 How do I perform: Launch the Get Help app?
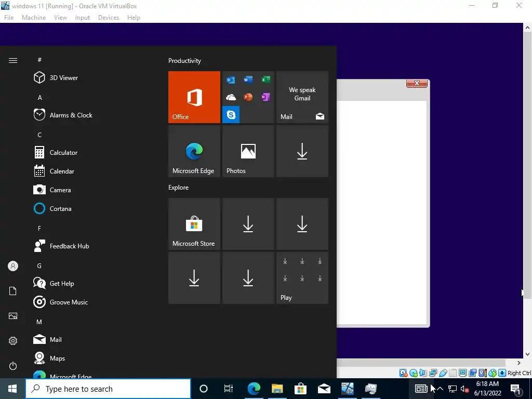(54, 283)
